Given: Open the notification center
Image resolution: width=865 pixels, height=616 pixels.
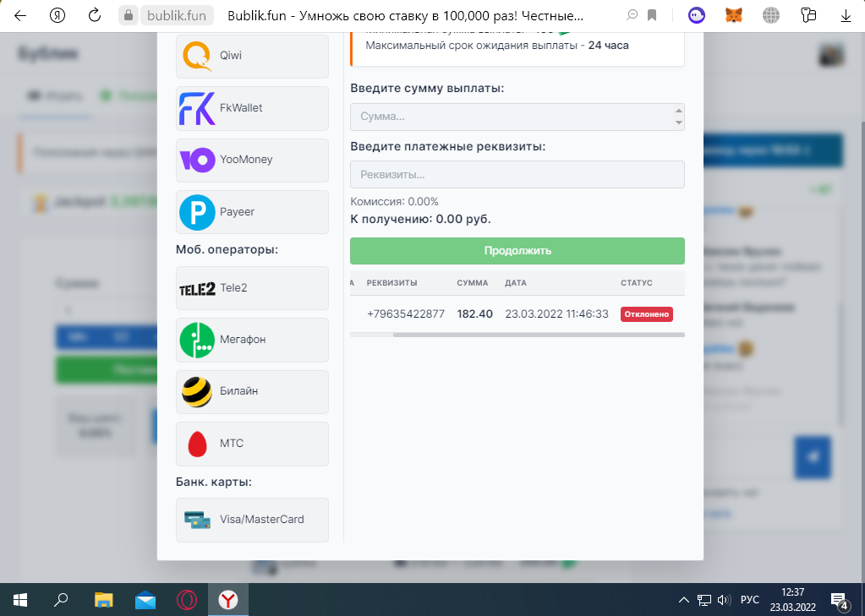Looking at the screenshot, I should coord(839,600).
